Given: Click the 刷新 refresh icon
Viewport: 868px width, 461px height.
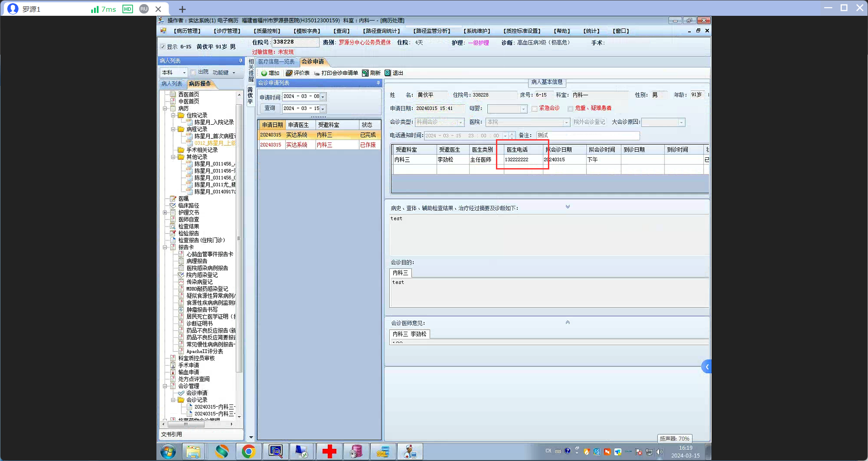Looking at the screenshot, I should (365, 73).
